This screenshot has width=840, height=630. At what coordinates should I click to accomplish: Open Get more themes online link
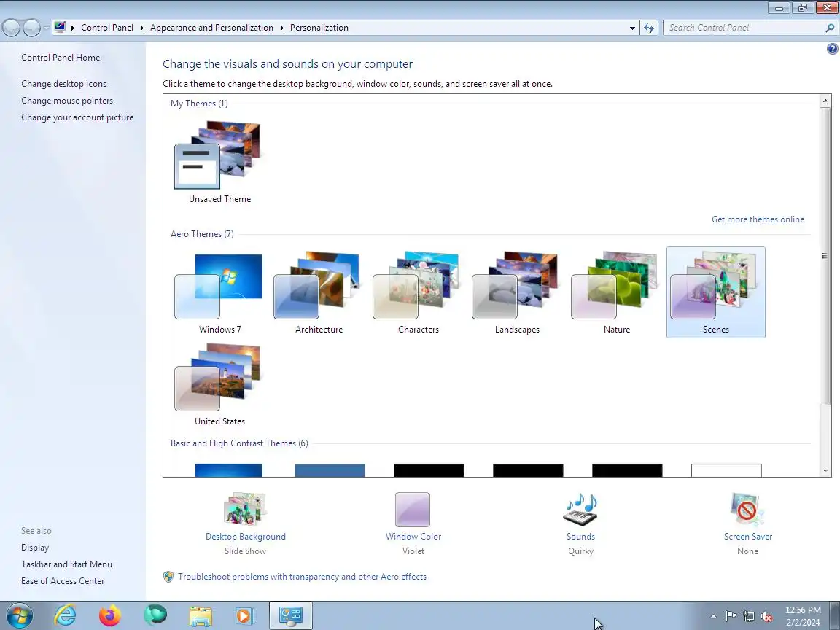pyautogui.click(x=758, y=219)
